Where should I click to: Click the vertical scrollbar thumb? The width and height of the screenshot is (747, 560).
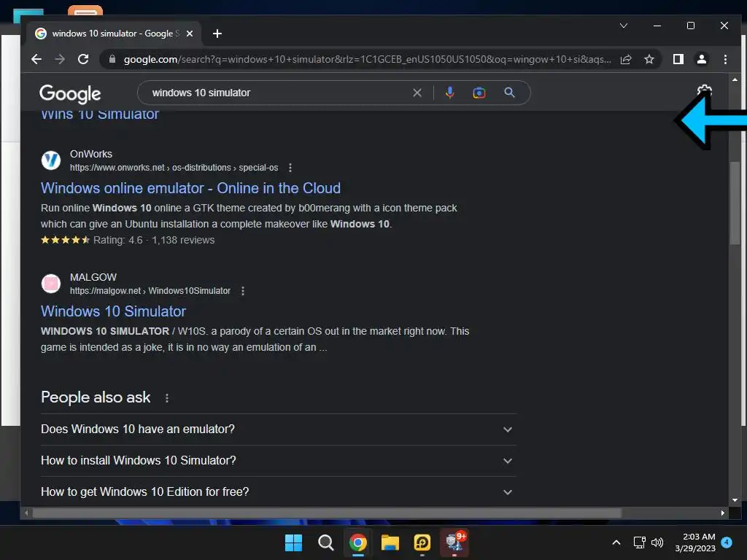734,203
